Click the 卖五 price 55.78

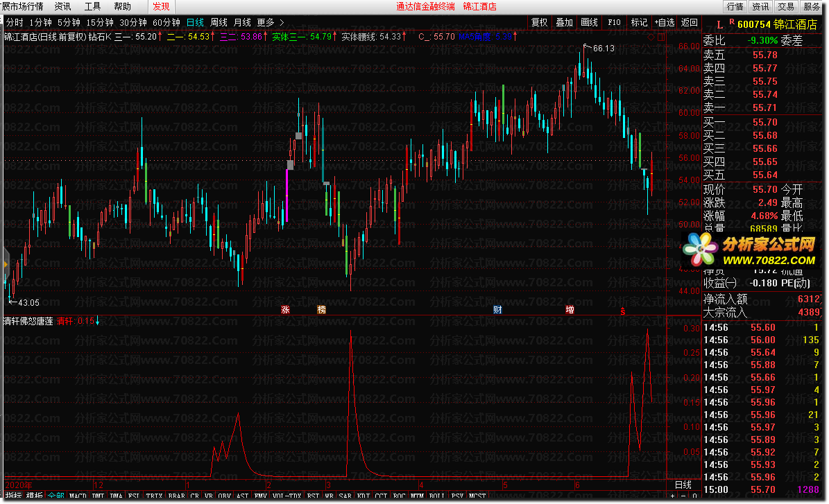click(x=765, y=55)
